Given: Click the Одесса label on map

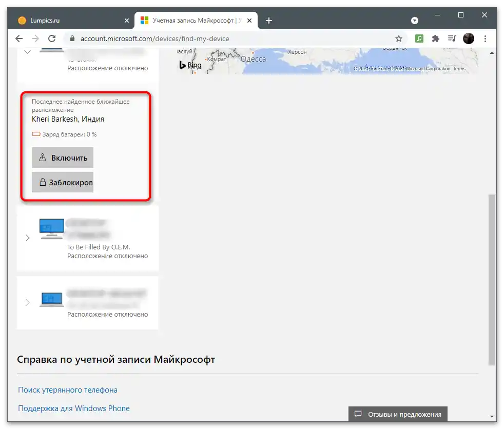Looking at the screenshot, I should point(254,59).
